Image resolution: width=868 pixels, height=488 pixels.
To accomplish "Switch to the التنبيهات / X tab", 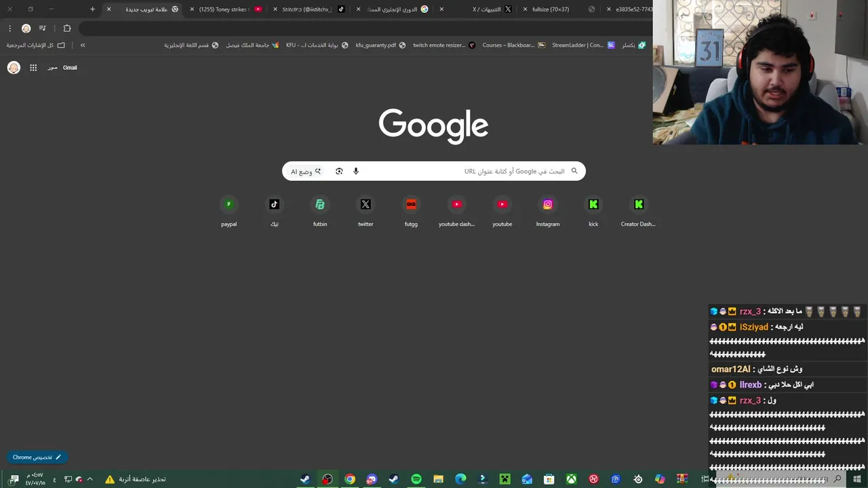I will point(477,9).
